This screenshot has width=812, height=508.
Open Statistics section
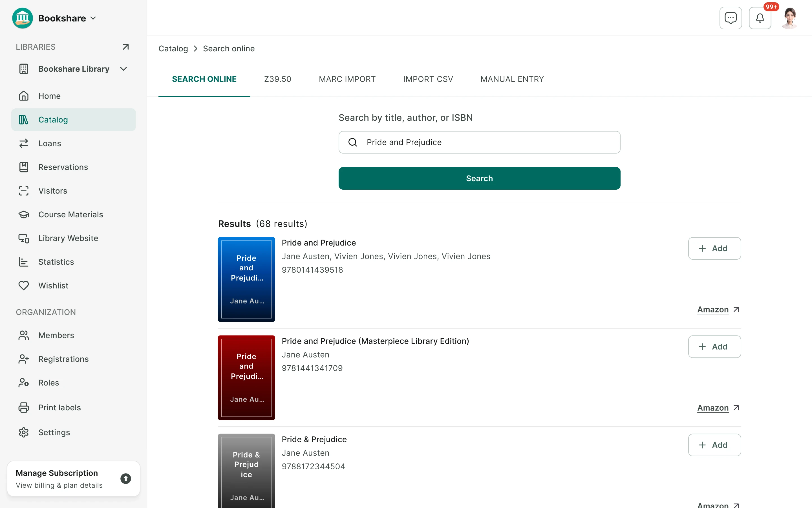tap(74, 262)
